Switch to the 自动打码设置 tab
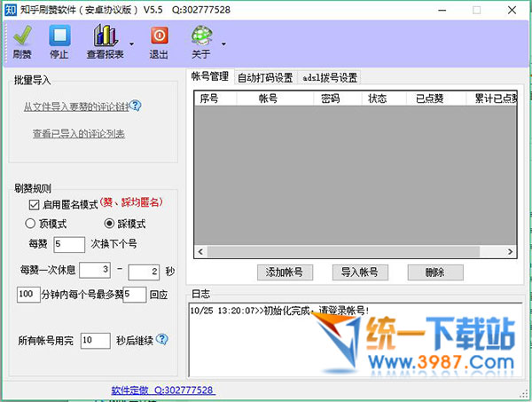Image resolution: width=532 pixels, height=402 pixels. [265, 77]
